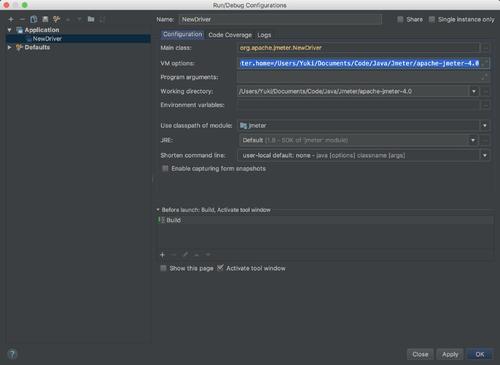The width and height of the screenshot is (500, 365).
Task: Click the Apply button
Action: point(450,354)
